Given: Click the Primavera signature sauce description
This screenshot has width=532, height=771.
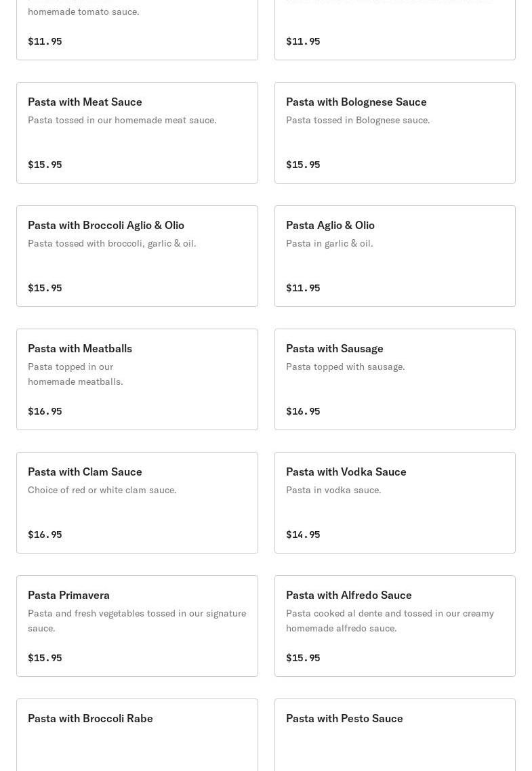Looking at the screenshot, I should (136, 620).
